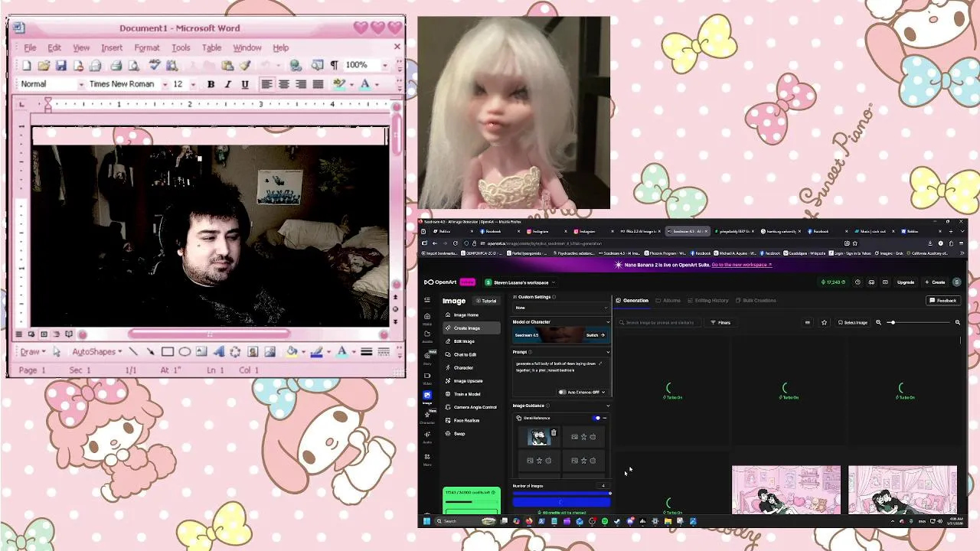
Task: Open the File menu in Word
Action: pyautogui.click(x=30, y=47)
